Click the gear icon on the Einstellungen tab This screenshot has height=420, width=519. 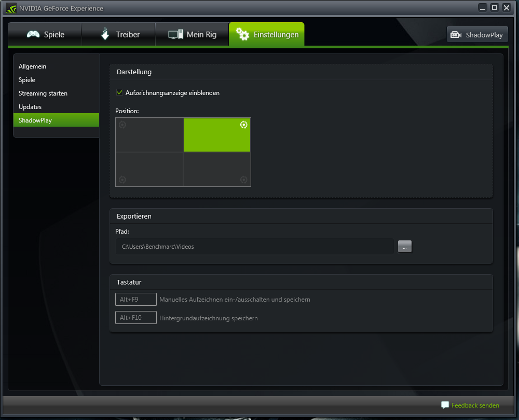(x=243, y=34)
